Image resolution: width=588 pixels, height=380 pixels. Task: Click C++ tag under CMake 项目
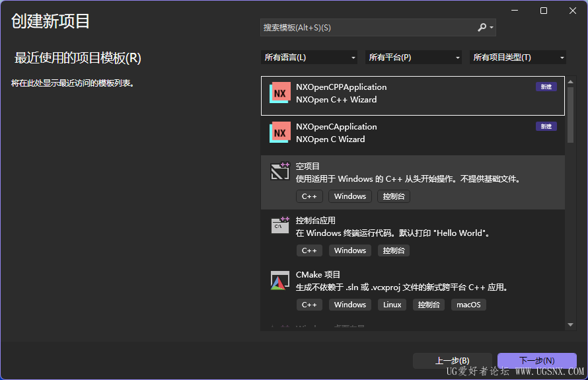[309, 305]
